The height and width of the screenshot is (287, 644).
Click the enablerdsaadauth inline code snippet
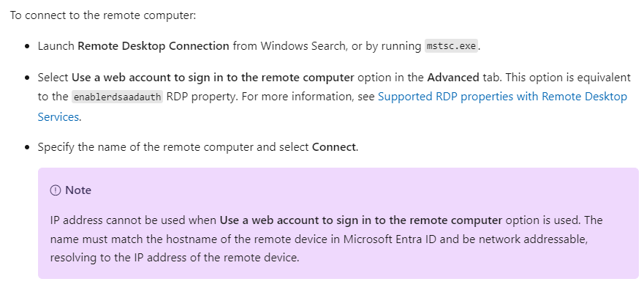tap(118, 97)
